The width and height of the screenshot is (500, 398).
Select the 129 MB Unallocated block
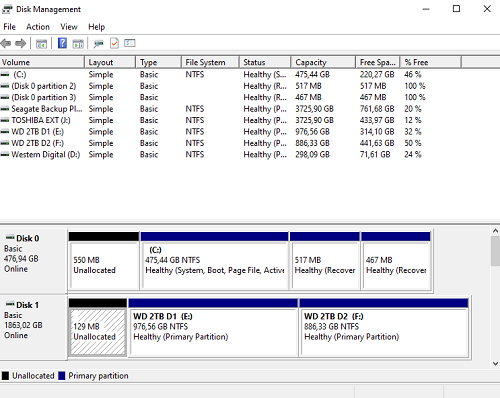tap(98, 328)
